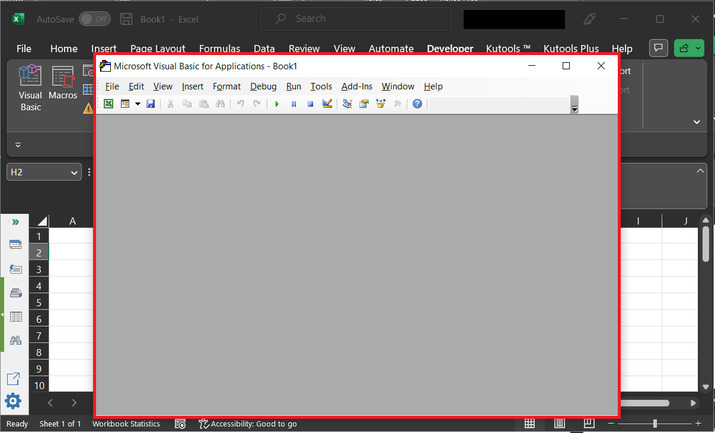Click Paste icon in VBA toolbar
The width and height of the screenshot is (715, 433).
tap(204, 104)
